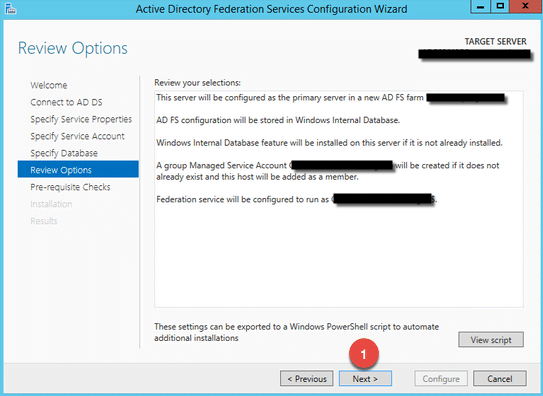Select the highlighted Review Options step
This screenshot has width=543, height=396.
78,169
